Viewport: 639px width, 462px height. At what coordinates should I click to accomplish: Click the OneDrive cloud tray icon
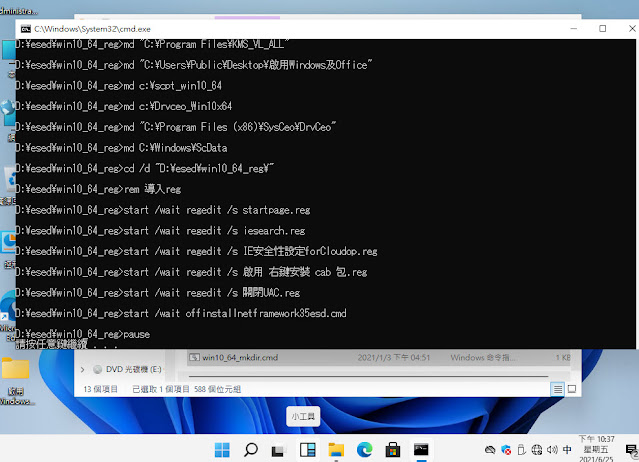pos(490,450)
